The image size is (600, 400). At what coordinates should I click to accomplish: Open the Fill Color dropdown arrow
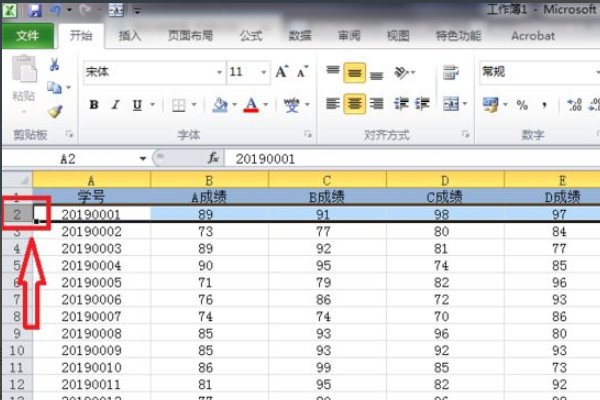[x=234, y=104]
